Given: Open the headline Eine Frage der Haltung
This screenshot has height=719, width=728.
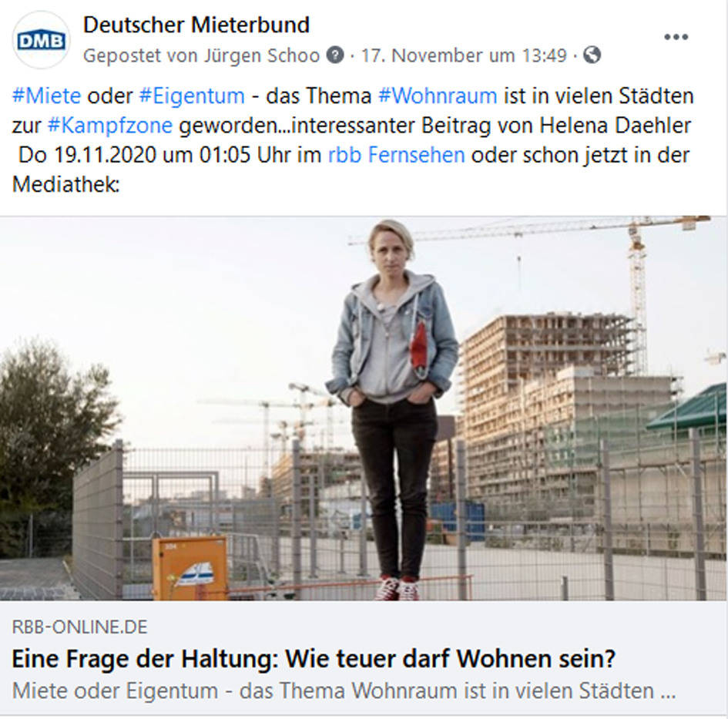Looking at the screenshot, I should click(314, 659).
